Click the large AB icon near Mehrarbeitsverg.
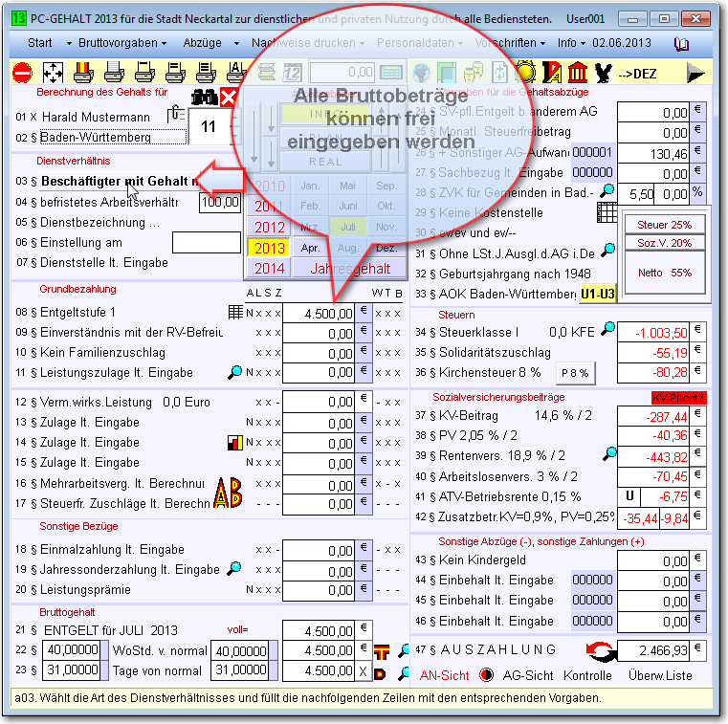The height and width of the screenshot is (724, 728). click(x=228, y=494)
